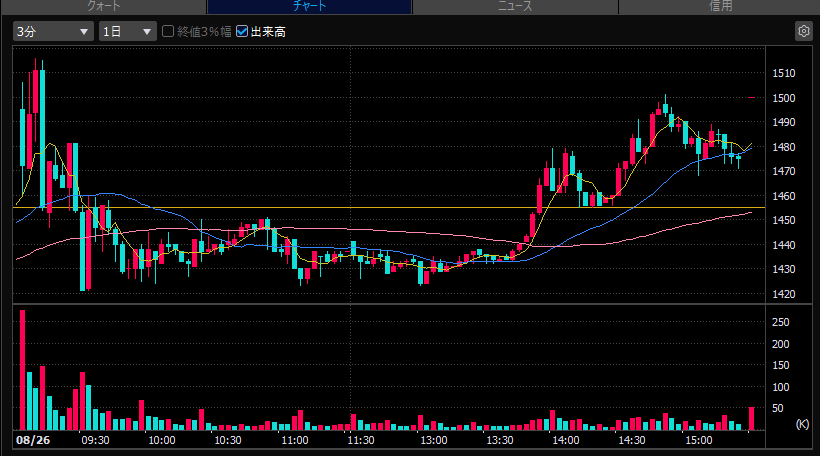Click the 11:30 time axis label
This screenshot has width=820, height=456.
(x=361, y=440)
